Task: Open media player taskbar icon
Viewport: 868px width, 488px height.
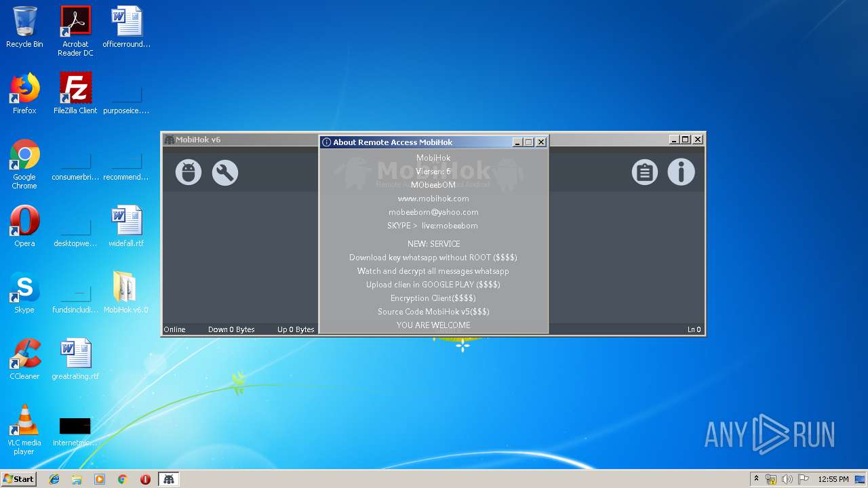Action: coord(100,479)
